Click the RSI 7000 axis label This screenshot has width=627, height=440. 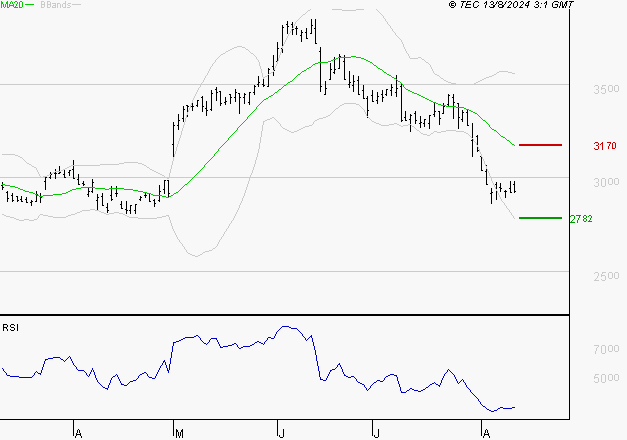pos(606,349)
